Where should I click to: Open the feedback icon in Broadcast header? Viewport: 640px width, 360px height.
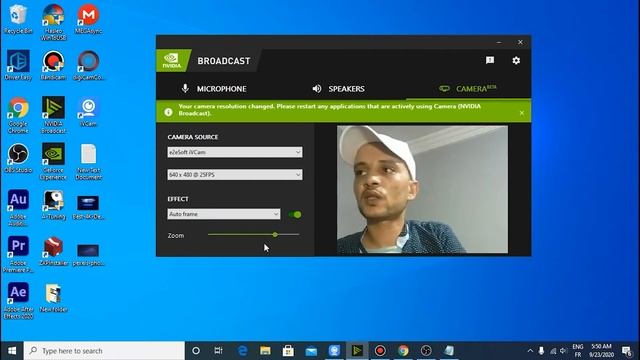490,61
